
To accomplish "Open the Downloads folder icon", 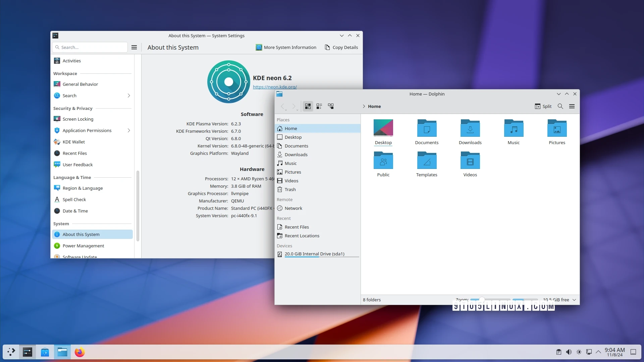I will coord(470,128).
